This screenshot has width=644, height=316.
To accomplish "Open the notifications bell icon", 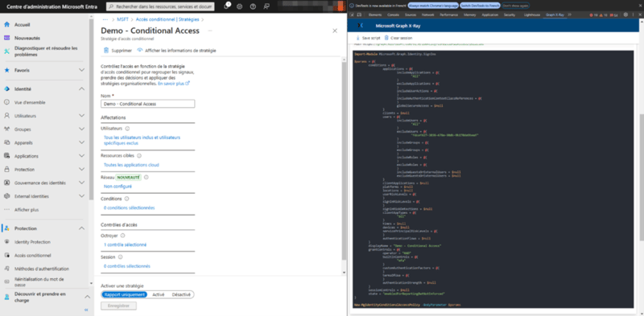I will pos(227,6).
